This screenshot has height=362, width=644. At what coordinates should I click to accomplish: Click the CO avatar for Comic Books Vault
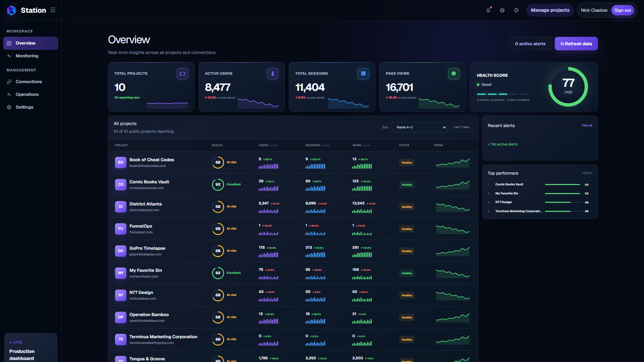coord(121,185)
